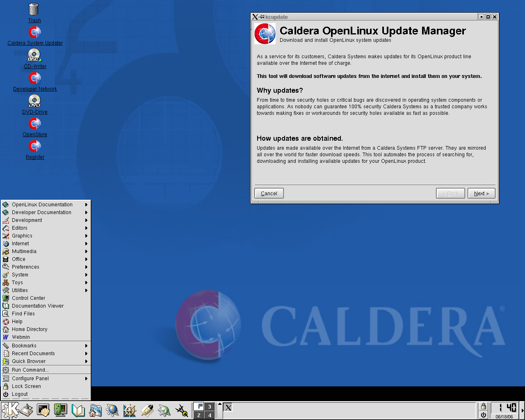Screen dimensions: 525x420
Task: Launch the Caldera System Updater desktop icon
Action: [x=35, y=32]
